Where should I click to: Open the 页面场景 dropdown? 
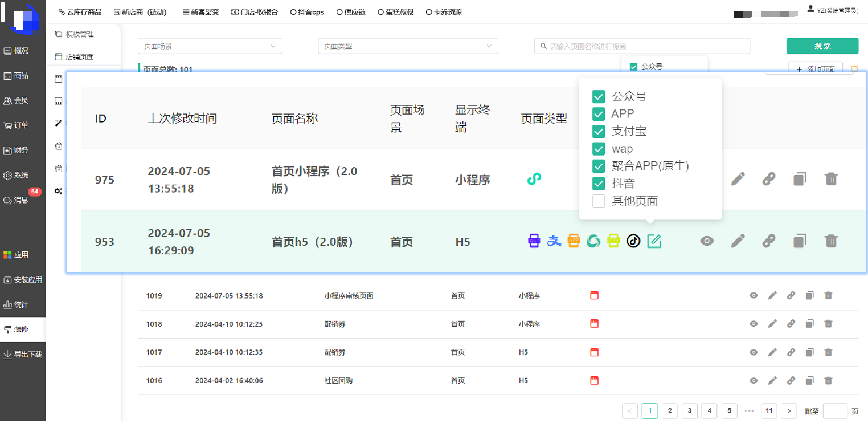(x=210, y=46)
